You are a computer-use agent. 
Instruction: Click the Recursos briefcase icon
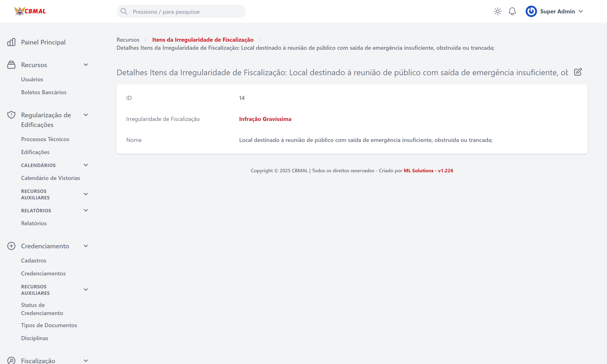click(11, 65)
